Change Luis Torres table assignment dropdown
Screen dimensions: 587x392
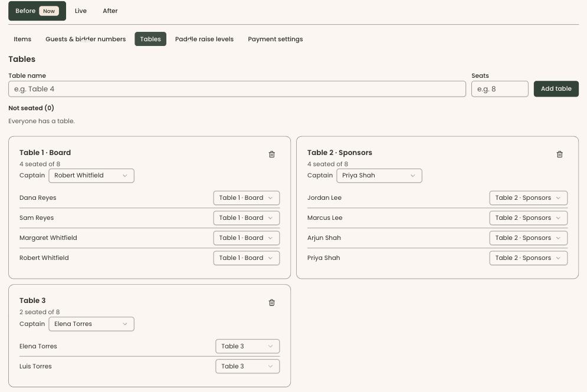point(247,366)
